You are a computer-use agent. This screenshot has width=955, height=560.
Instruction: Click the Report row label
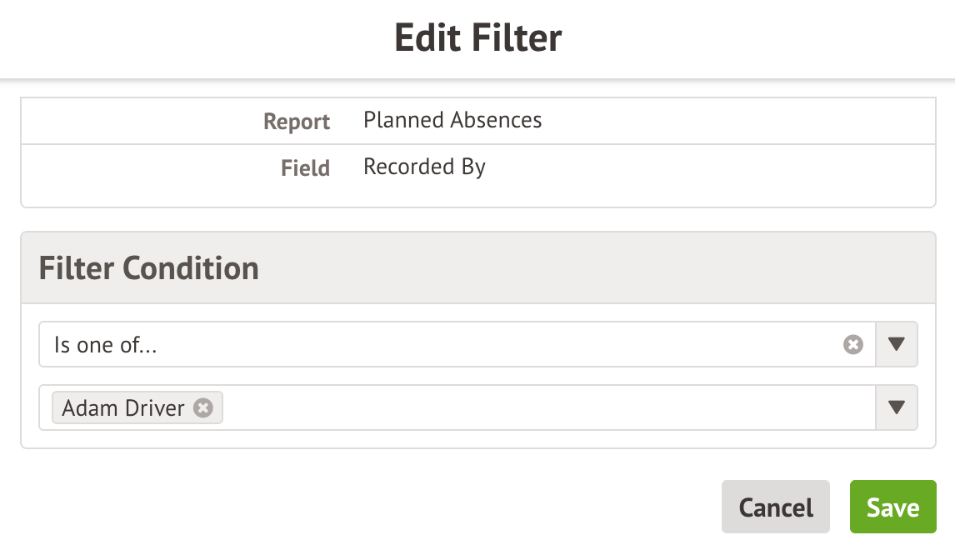click(297, 122)
